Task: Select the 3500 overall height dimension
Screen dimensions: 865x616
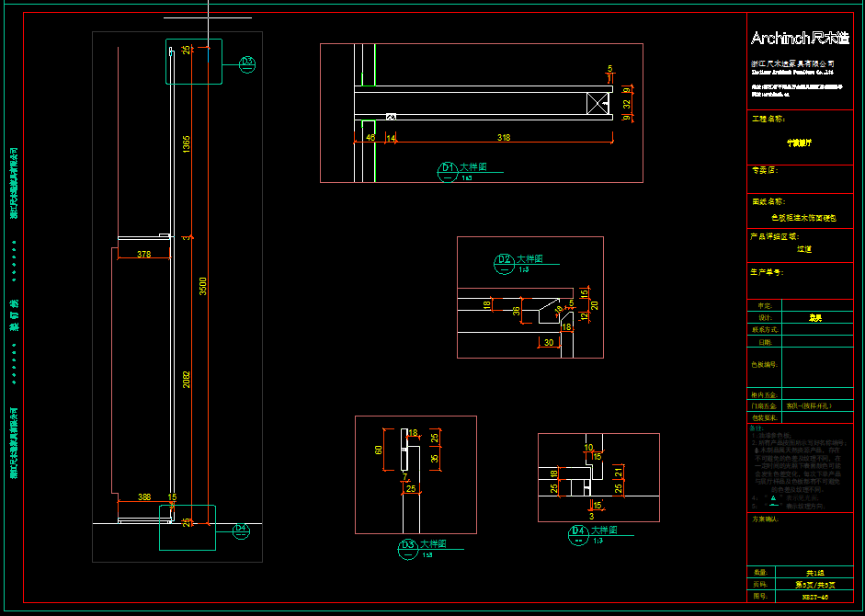Action: click(x=203, y=286)
